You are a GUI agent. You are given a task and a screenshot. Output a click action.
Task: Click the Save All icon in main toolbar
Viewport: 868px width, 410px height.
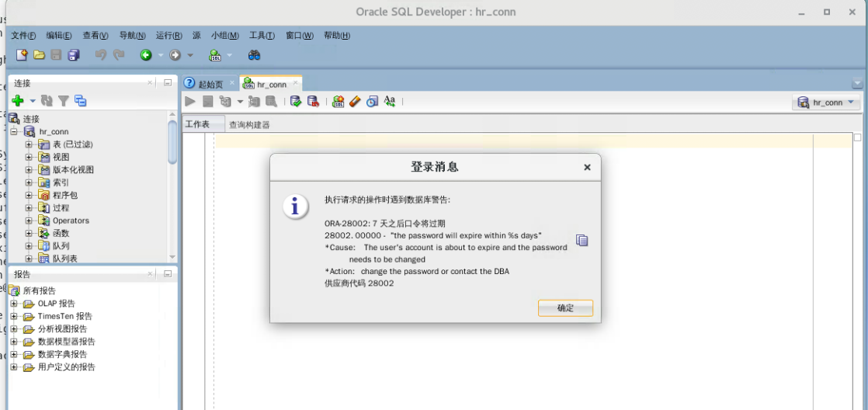[74, 55]
